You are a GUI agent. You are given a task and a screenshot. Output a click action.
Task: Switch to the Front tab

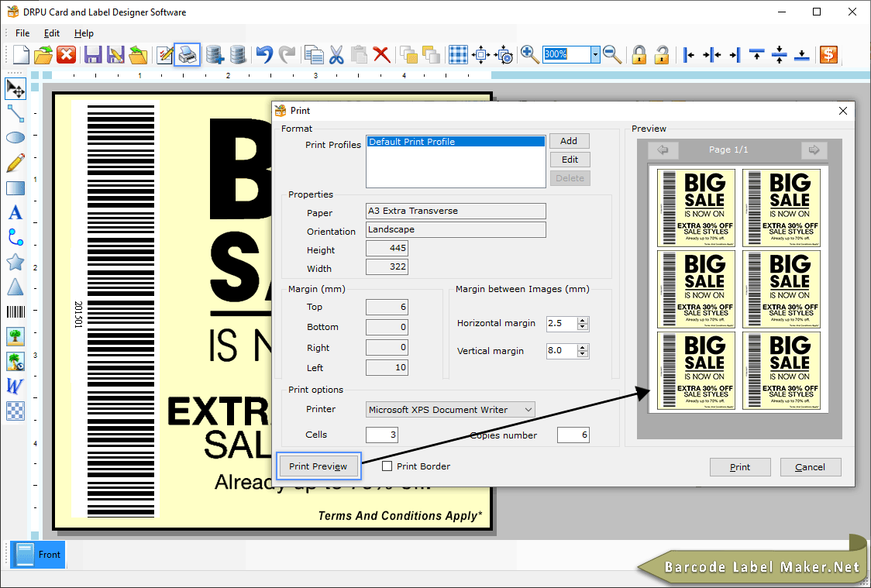point(38,555)
